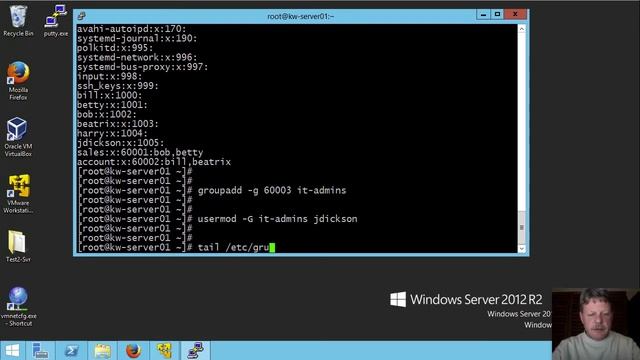The height and width of the screenshot is (360, 640).
Task: Open the Firefox taskbar icon
Action: [x=133, y=351]
